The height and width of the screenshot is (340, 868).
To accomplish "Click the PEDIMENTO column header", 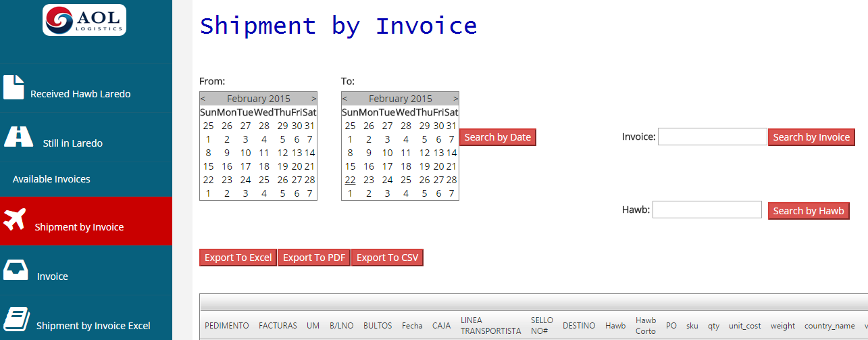I will tap(227, 326).
